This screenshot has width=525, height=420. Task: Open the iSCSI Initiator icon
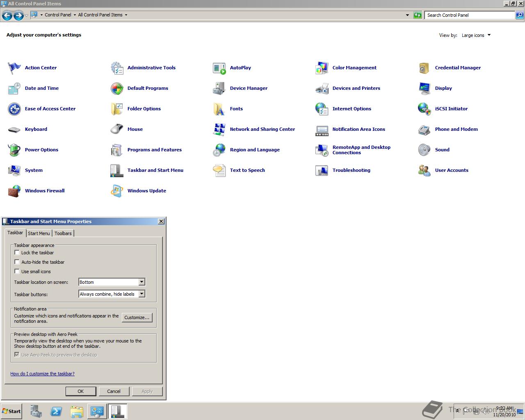[425, 109]
